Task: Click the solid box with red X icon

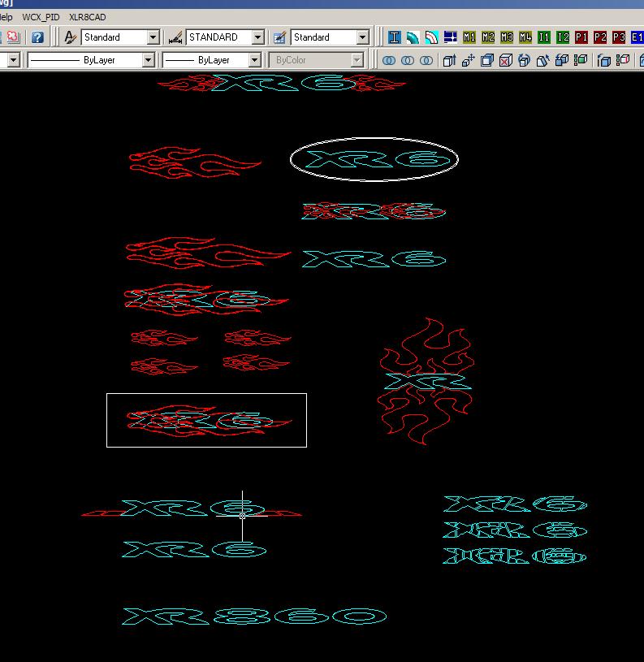Action: pos(505,60)
